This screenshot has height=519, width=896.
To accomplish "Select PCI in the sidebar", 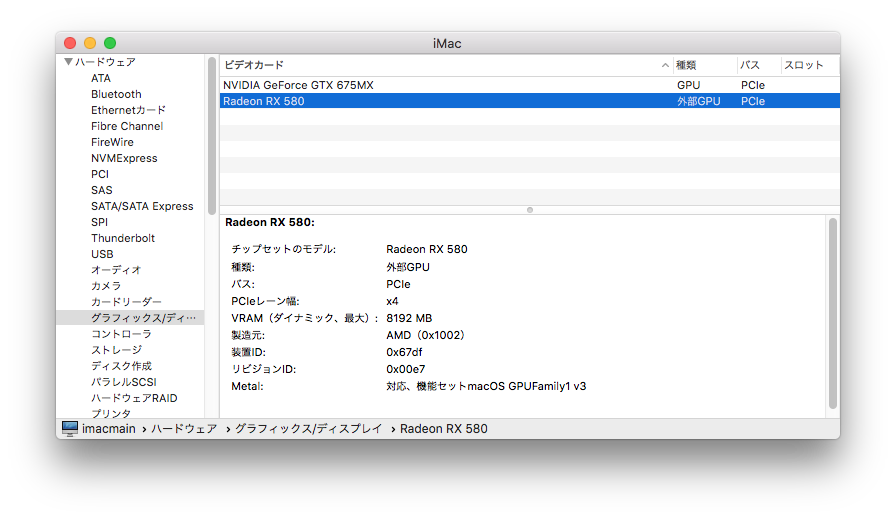I will click(99, 174).
